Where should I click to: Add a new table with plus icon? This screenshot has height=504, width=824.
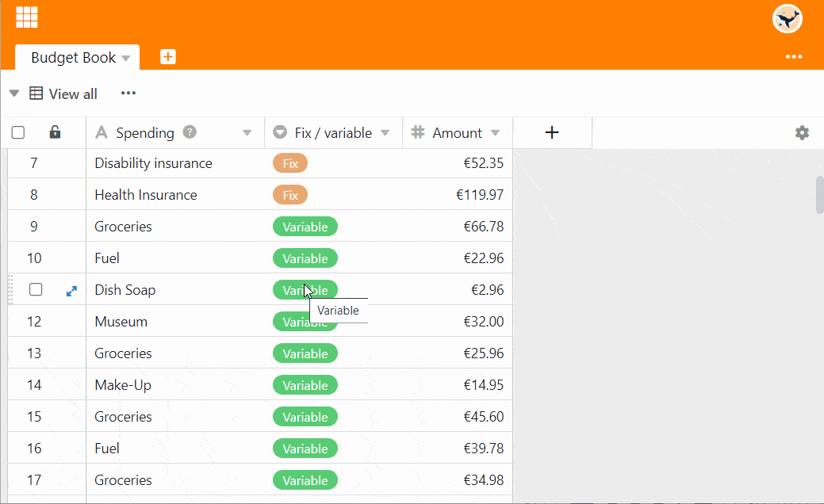pos(168,57)
